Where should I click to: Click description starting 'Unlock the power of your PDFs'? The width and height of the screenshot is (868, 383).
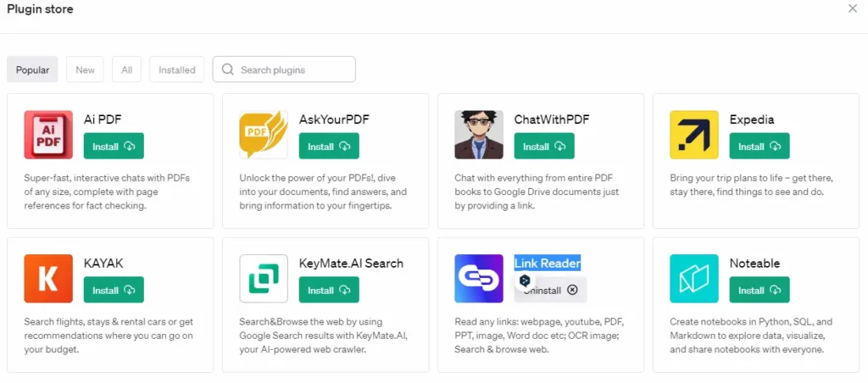(x=323, y=192)
